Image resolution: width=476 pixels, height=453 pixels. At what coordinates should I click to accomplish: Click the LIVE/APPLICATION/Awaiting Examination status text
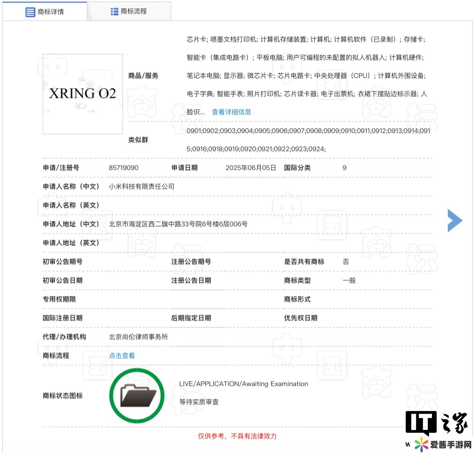243,384
